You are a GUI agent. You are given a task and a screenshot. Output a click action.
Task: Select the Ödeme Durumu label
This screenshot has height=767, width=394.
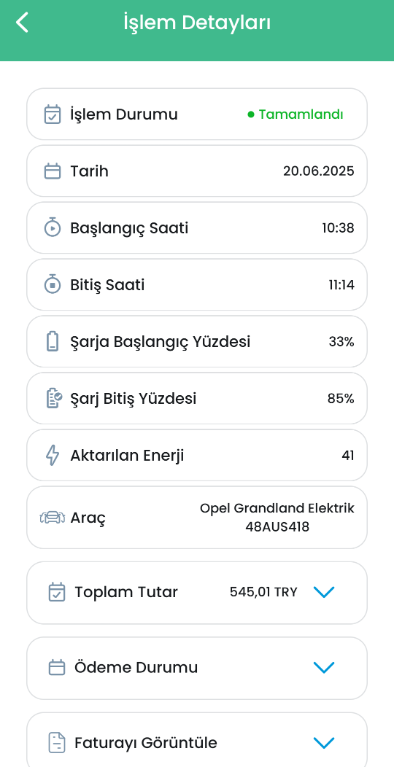136,667
